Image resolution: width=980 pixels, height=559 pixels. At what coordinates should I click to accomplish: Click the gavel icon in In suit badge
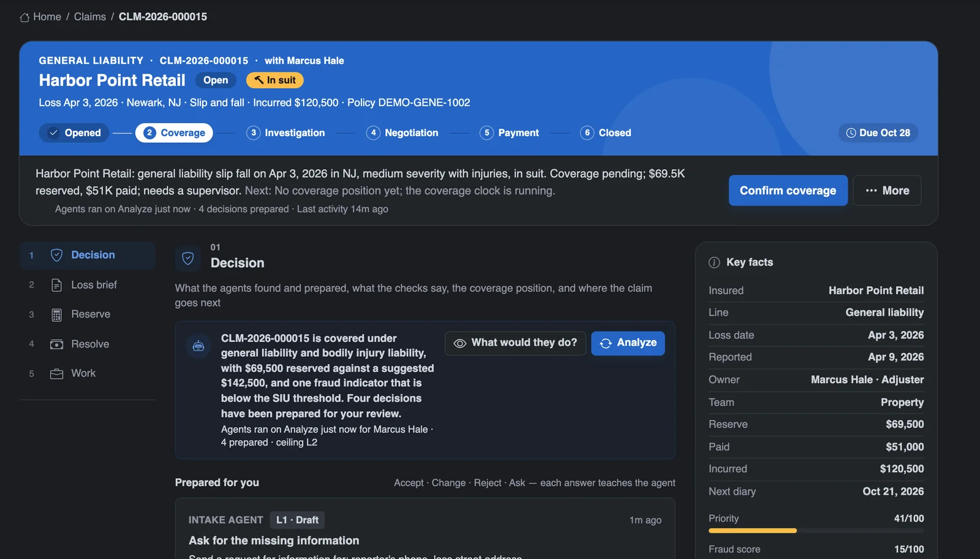[259, 80]
